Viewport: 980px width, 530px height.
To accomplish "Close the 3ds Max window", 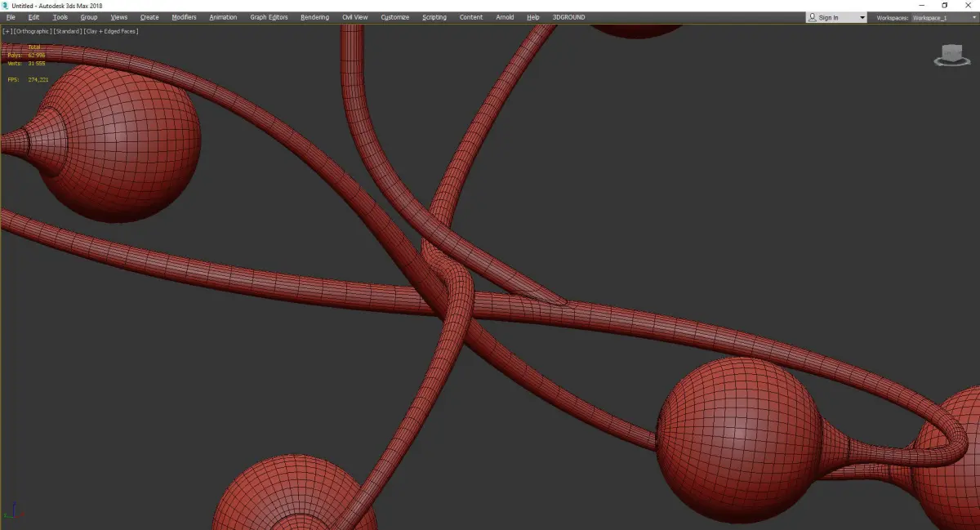I will (x=968, y=6).
